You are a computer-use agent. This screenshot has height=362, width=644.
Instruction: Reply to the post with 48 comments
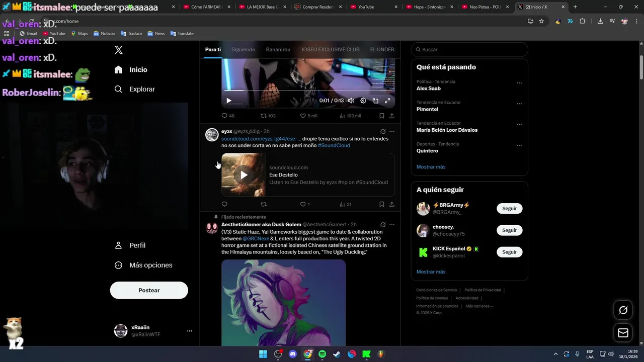228,116
